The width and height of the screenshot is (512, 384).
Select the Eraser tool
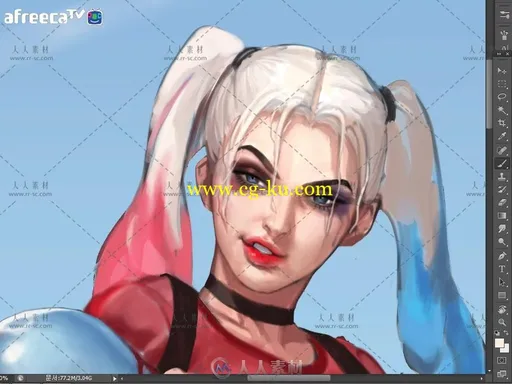click(502, 202)
